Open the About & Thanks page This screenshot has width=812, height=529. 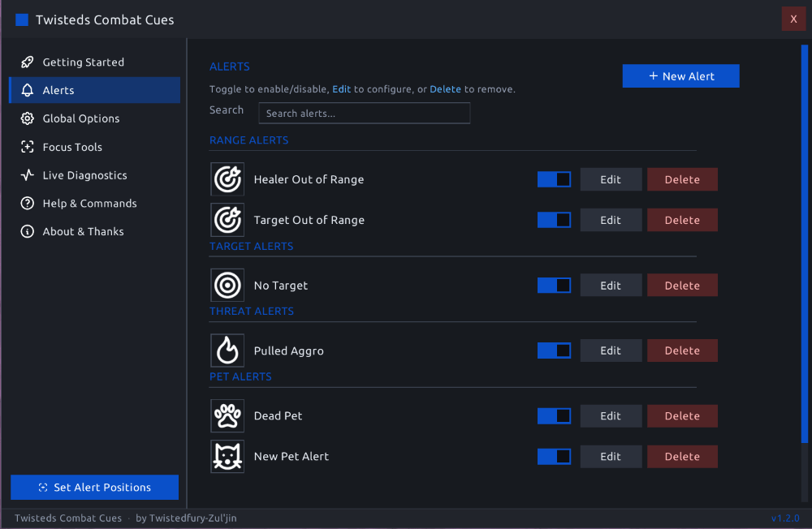click(95, 231)
